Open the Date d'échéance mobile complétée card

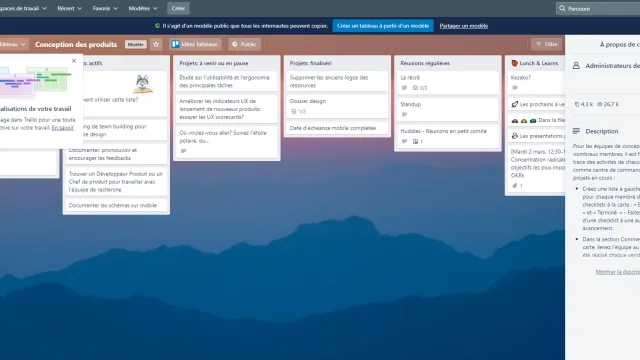337,128
